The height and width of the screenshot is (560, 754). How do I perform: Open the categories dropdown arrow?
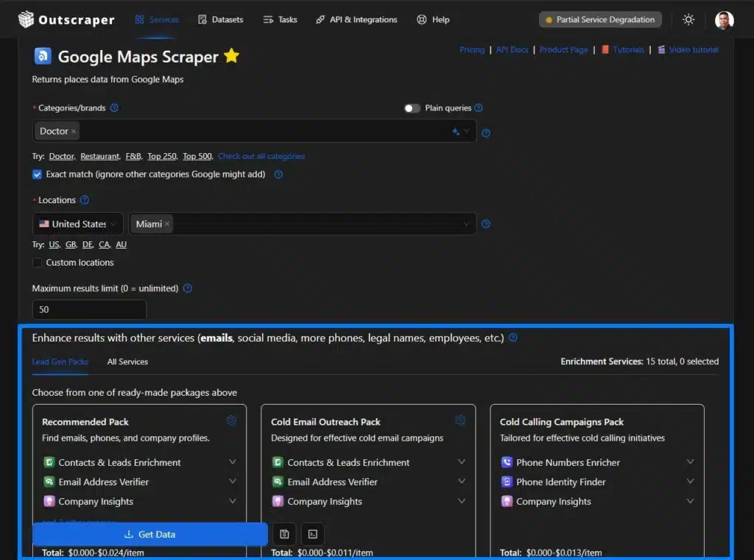466,131
